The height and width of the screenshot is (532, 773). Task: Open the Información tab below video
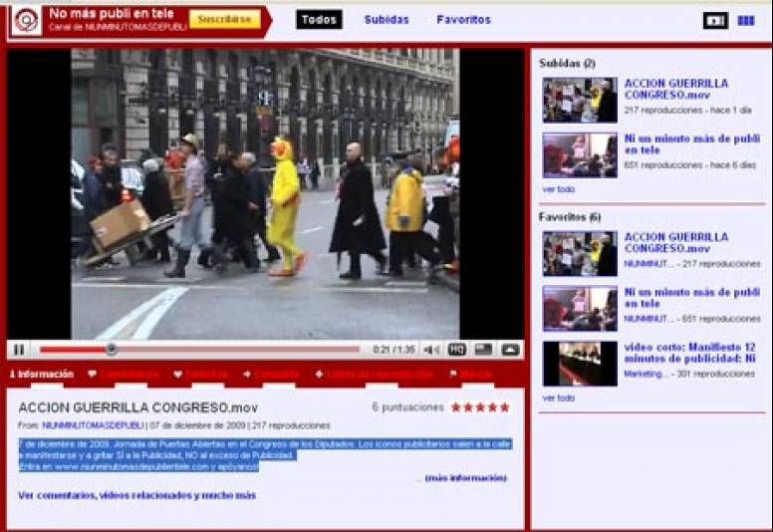[x=42, y=375]
